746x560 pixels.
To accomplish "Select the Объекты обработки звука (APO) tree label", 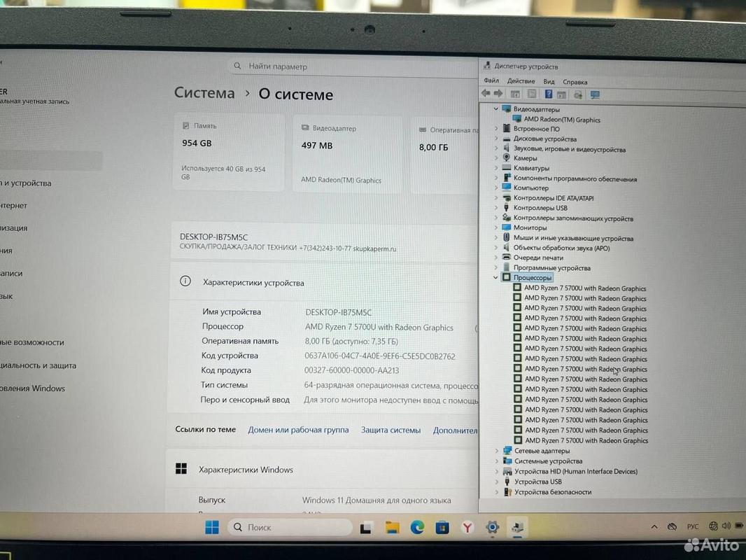I will pos(561,248).
